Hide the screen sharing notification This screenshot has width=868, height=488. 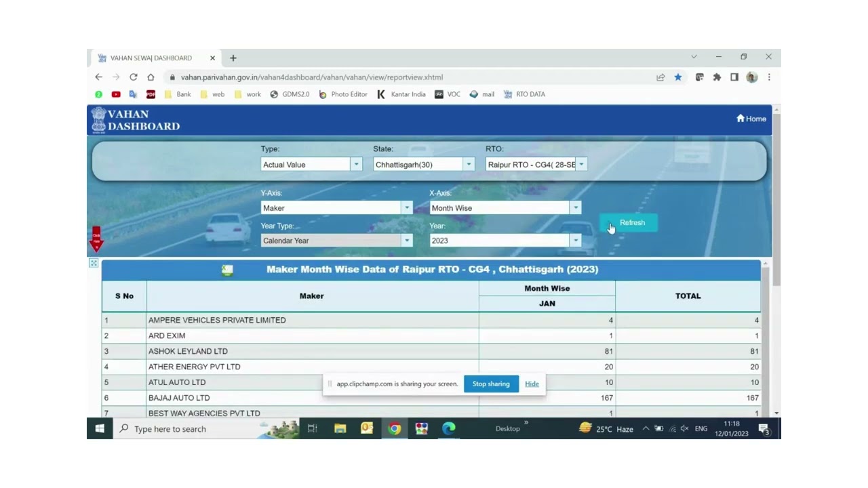tap(532, 384)
